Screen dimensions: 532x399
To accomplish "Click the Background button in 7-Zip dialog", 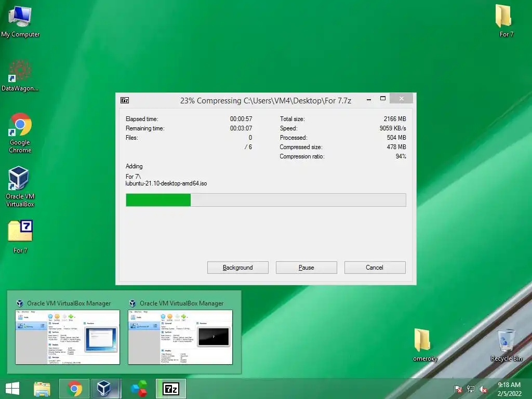I will click(237, 268).
